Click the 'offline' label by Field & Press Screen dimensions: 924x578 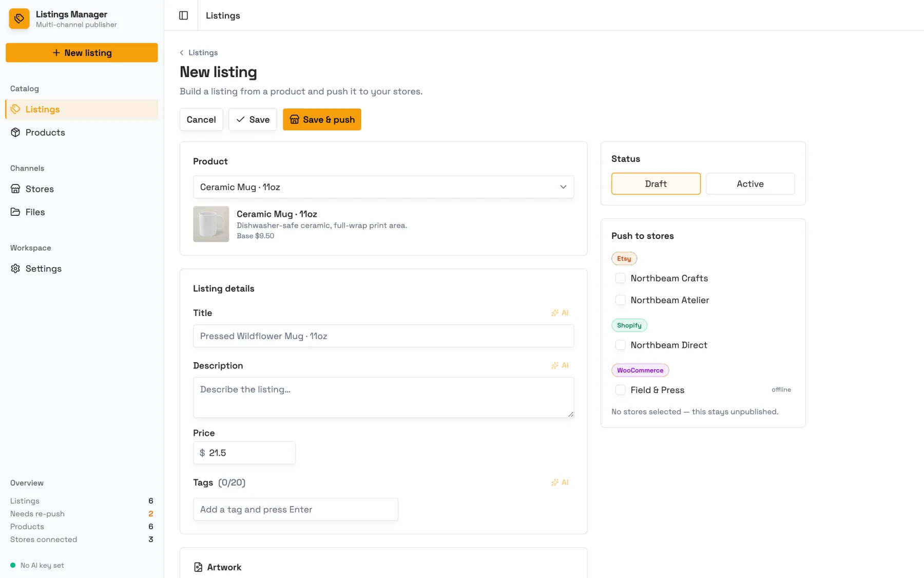[x=781, y=389]
